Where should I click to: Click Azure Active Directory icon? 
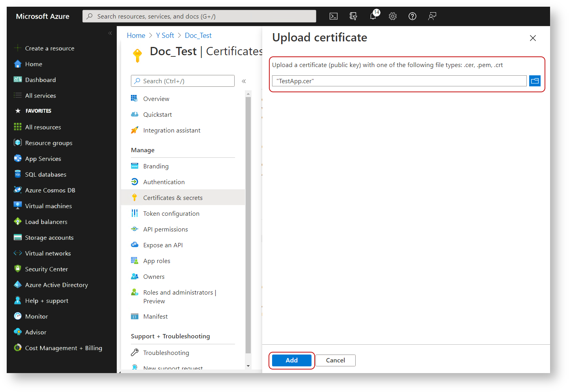(x=18, y=285)
